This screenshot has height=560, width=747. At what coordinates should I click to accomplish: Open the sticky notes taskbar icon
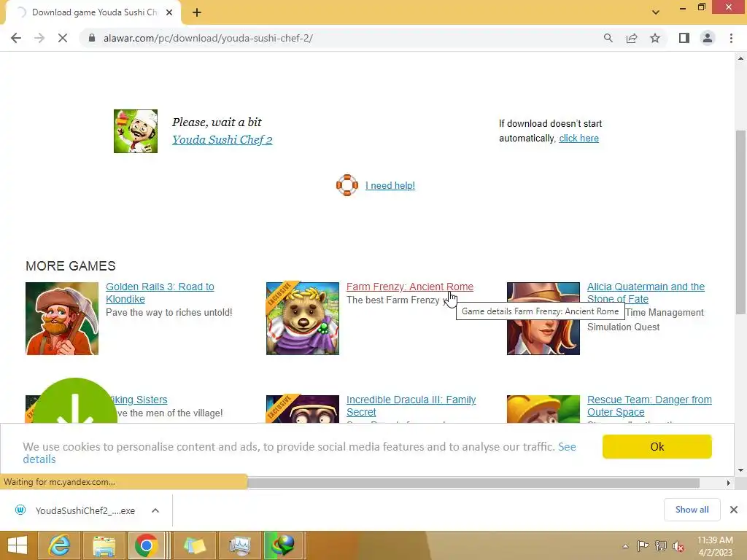tap(194, 545)
